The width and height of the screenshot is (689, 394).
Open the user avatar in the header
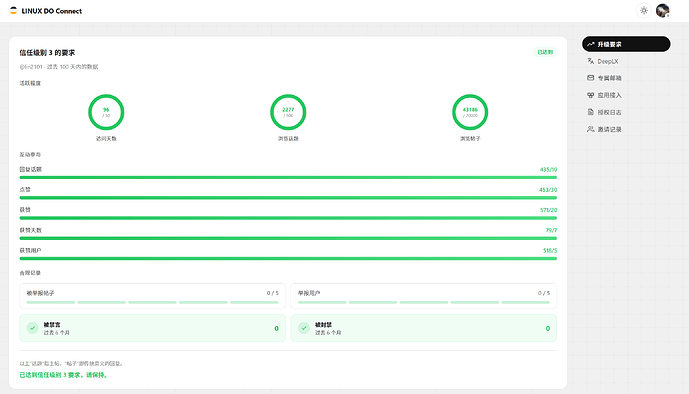(663, 11)
